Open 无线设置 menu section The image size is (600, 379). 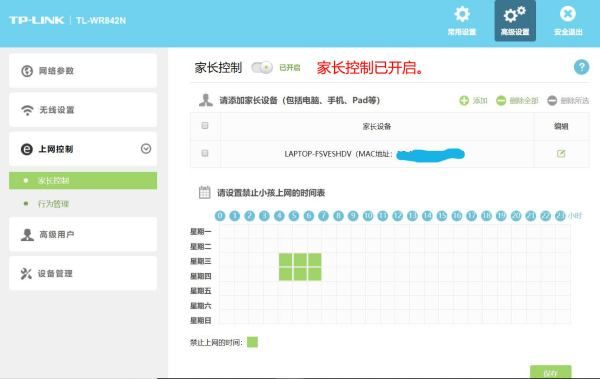(x=83, y=110)
